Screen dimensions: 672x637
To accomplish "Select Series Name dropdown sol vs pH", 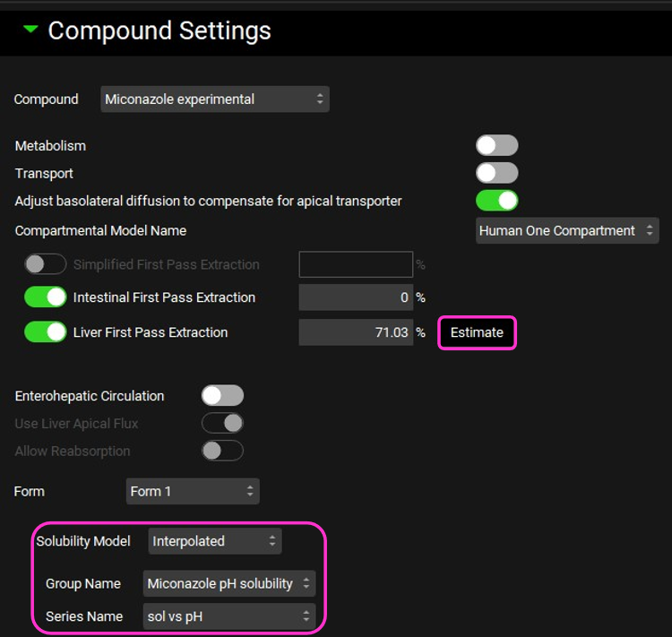I will [x=228, y=615].
